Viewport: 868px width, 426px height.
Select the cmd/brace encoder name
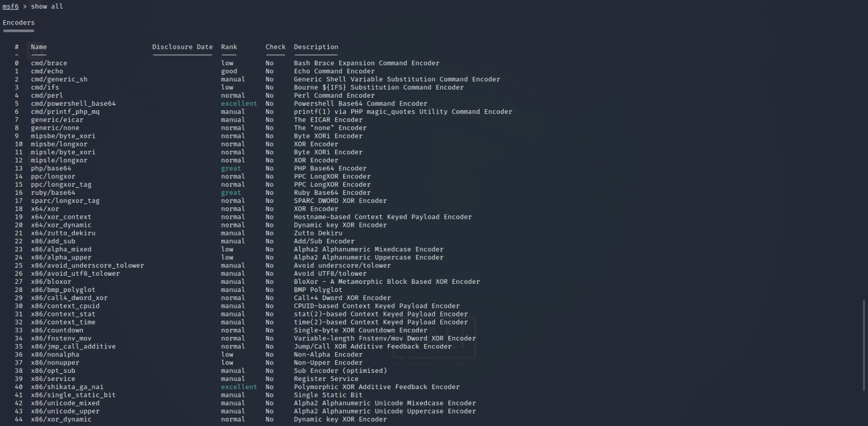tap(49, 63)
